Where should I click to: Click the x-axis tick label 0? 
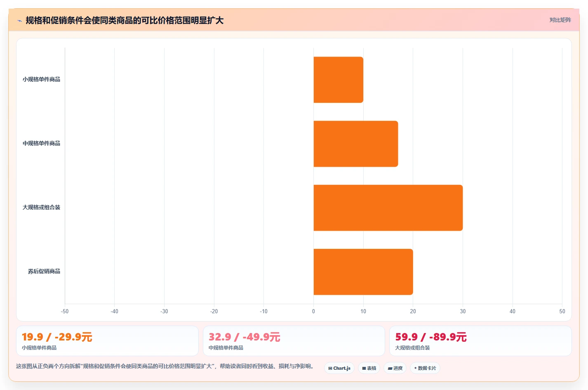point(313,311)
